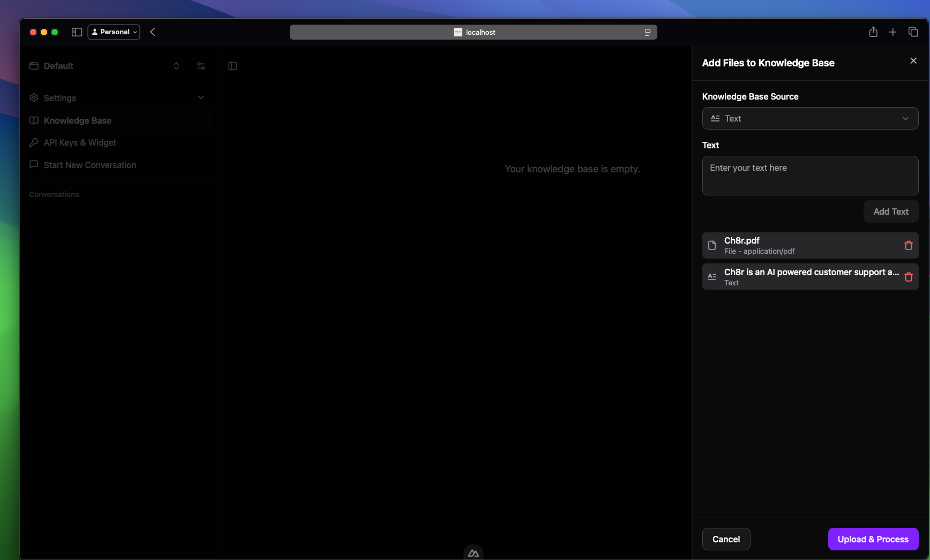The height and width of the screenshot is (560, 930).
Task: Click the Safari share icon
Action: [x=873, y=32]
